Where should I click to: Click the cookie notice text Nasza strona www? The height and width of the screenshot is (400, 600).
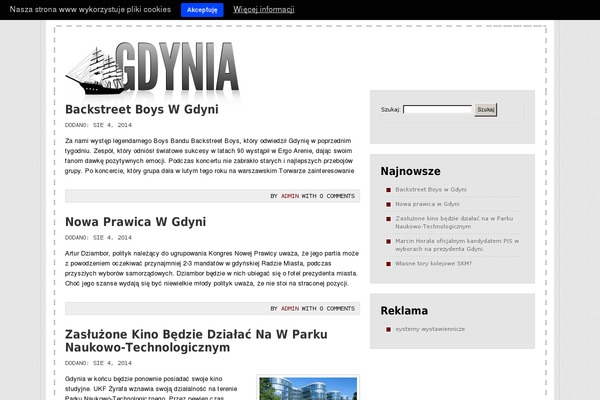[x=90, y=9]
